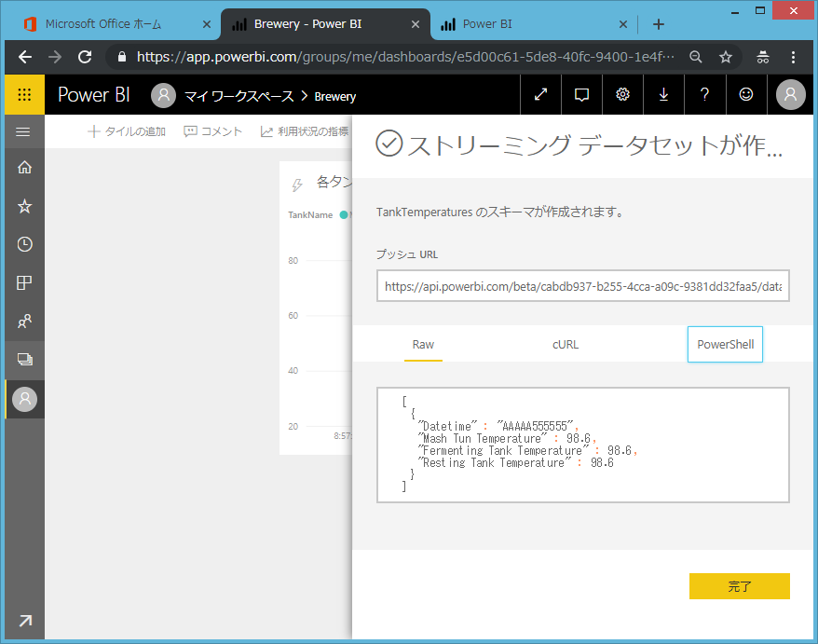Switch to the PowerShell tab
818x644 pixels.
point(725,345)
